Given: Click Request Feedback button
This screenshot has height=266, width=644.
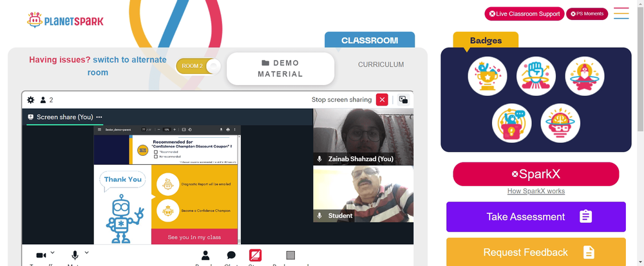Looking at the screenshot, I should coord(536,252).
